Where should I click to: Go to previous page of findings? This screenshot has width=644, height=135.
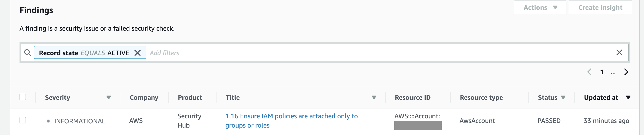pyautogui.click(x=589, y=72)
